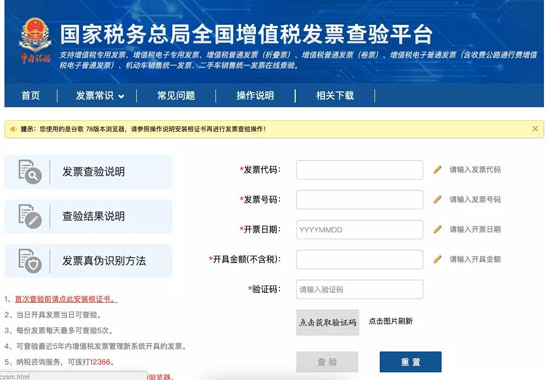Click the blue 重置 button
The height and width of the screenshot is (380, 550).
(x=410, y=362)
